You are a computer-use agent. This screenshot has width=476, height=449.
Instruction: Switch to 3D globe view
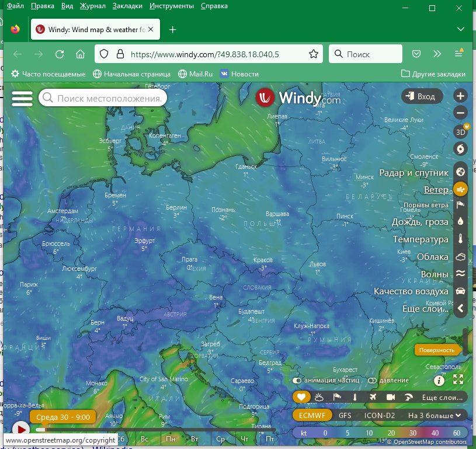point(460,132)
